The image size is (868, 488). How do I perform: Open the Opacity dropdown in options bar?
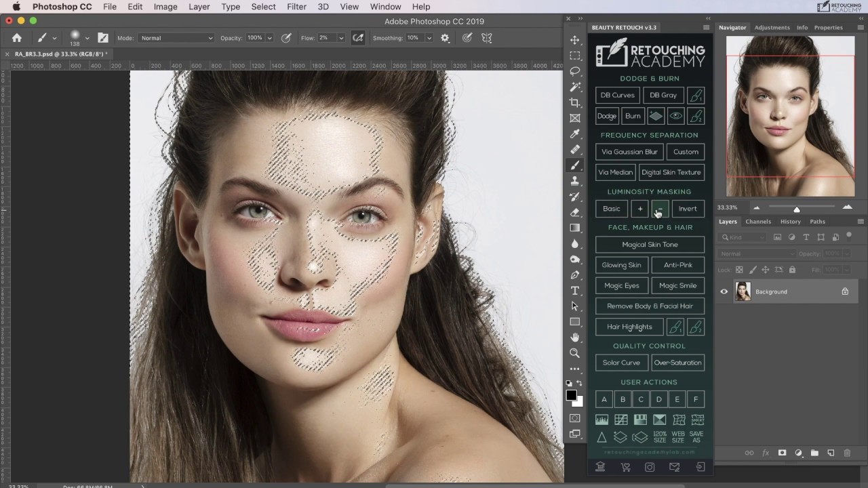tap(270, 37)
